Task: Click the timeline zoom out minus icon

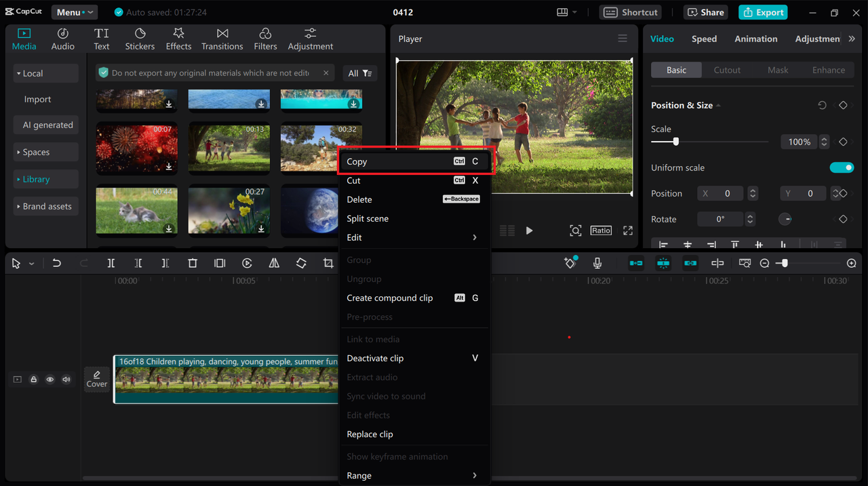Action: click(x=765, y=263)
